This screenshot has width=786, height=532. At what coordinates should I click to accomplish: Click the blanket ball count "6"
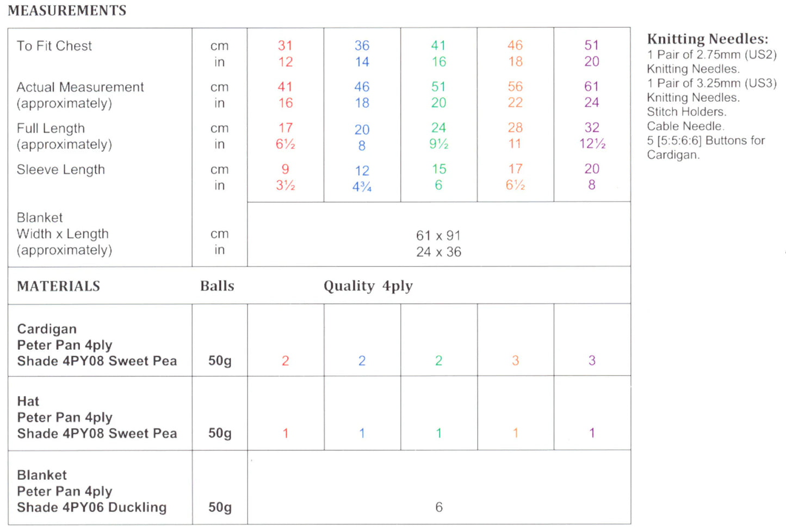click(439, 508)
